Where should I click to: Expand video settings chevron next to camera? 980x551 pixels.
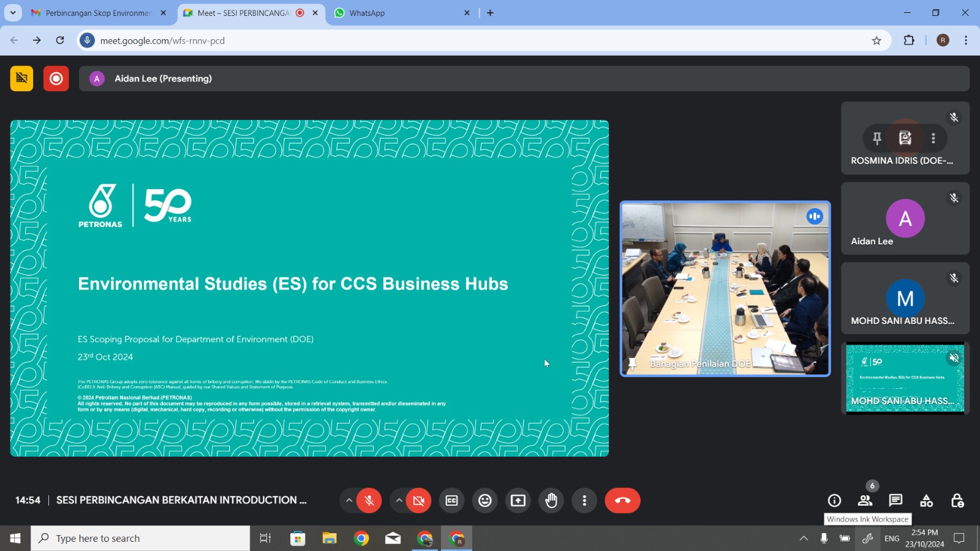[399, 501]
